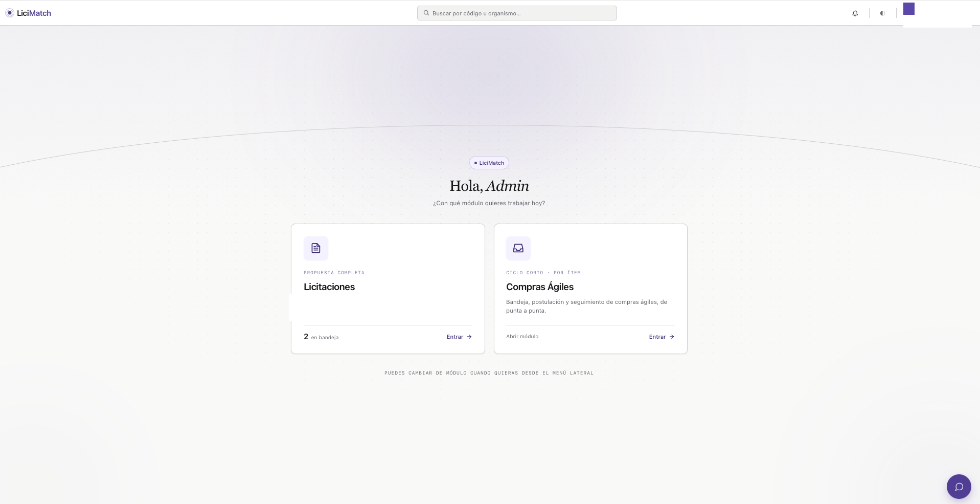Enter the Licitaciones module via Entrar
This screenshot has width=980, height=504.
click(x=459, y=337)
